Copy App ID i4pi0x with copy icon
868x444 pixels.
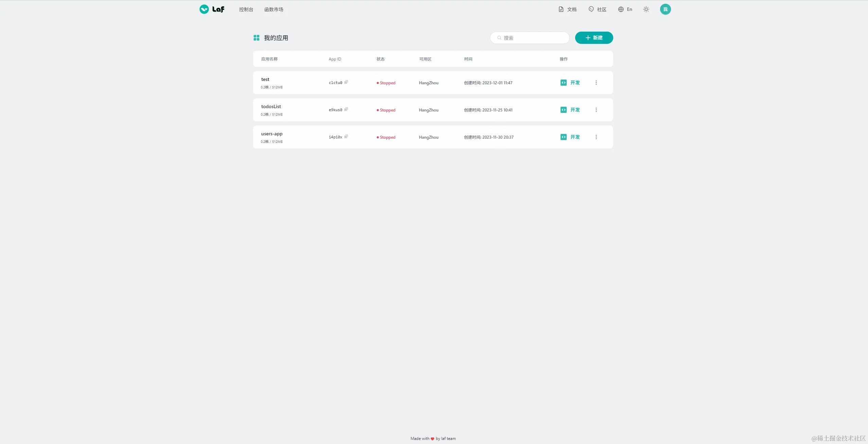point(346,137)
